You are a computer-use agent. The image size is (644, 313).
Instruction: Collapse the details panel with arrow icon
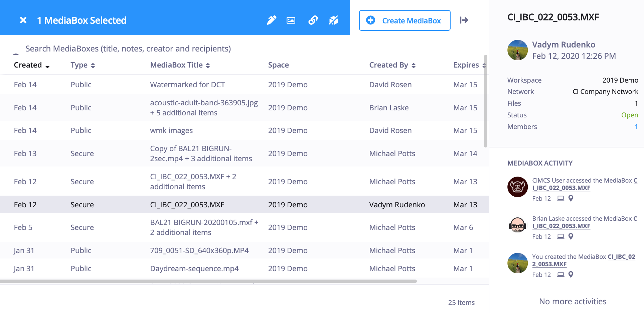coord(464,20)
